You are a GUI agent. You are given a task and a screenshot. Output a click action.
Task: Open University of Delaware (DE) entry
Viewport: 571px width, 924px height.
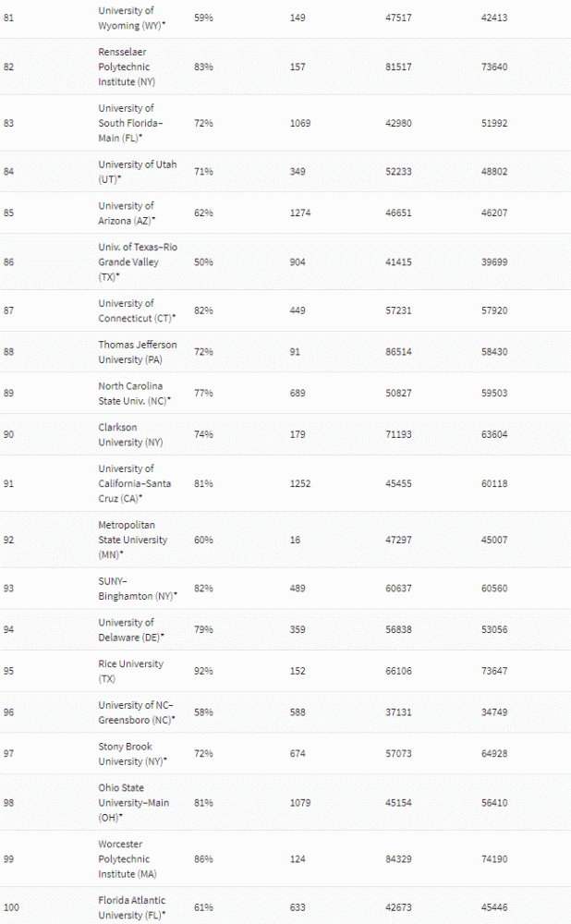pyautogui.click(x=130, y=629)
